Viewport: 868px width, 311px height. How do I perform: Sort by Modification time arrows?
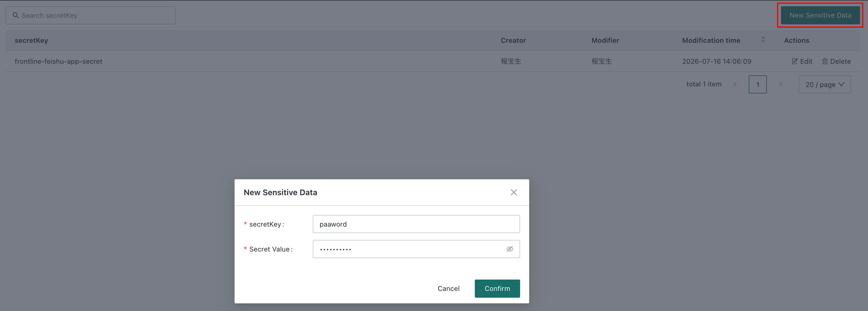pyautogui.click(x=763, y=40)
